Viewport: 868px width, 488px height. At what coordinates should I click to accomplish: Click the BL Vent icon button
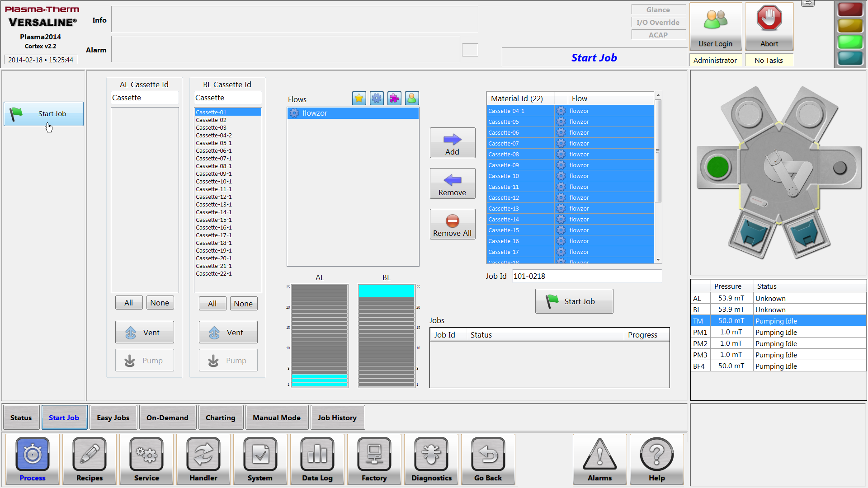pos(228,332)
